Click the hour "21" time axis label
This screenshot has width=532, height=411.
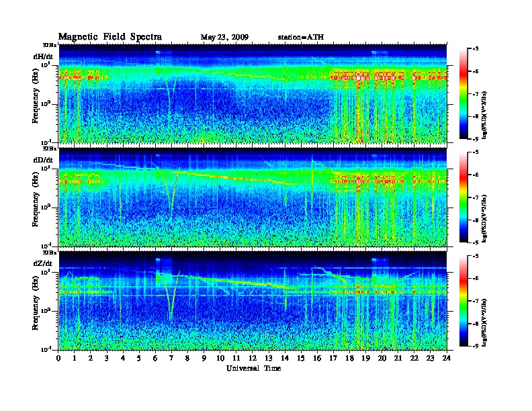coord(398,359)
